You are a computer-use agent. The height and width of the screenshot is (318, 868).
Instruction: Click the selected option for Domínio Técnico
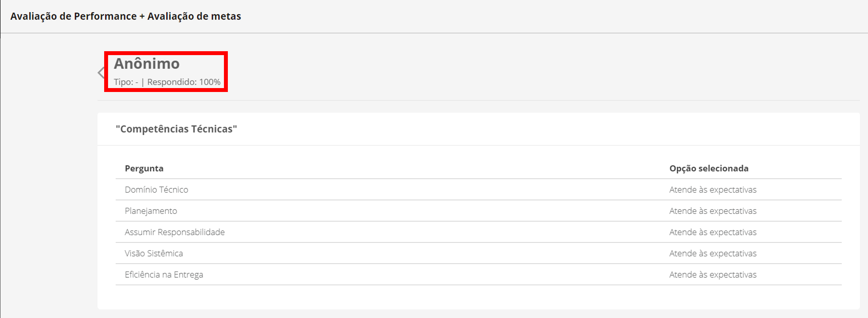pyautogui.click(x=713, y=190)
